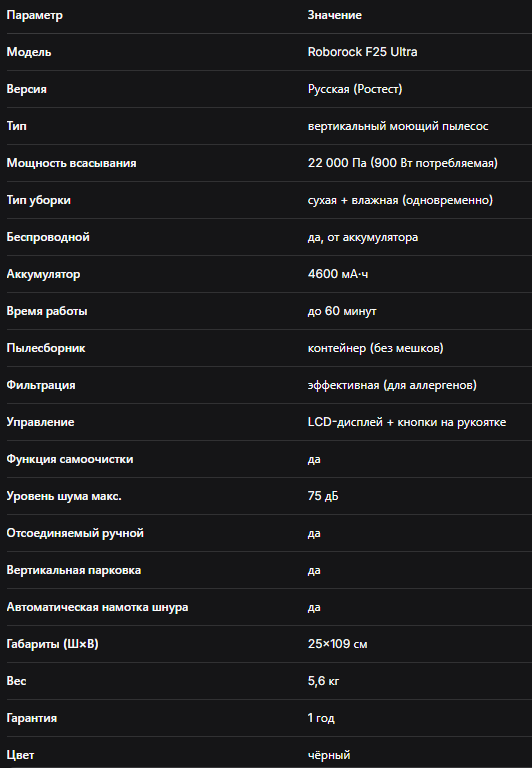Click 'вертикальный моющий пылесос' type value
Screen dimensions: 532x768
click(398, 126)
